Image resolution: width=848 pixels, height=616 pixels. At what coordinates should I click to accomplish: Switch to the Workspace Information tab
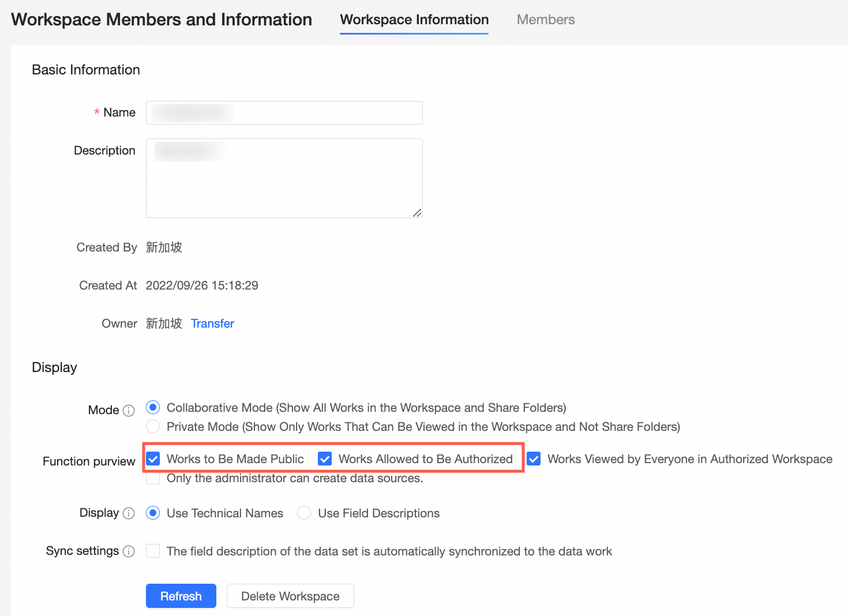coord(414,20)
